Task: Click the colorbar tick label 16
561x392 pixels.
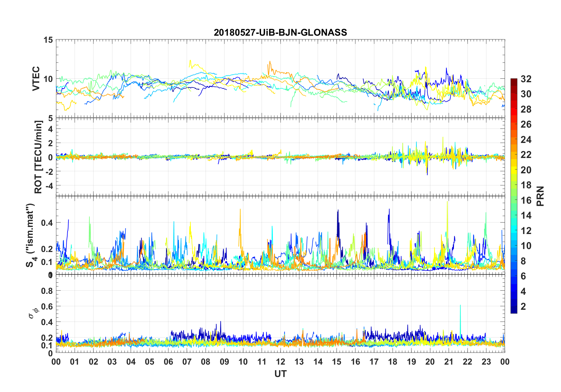Action: (526, 200)
